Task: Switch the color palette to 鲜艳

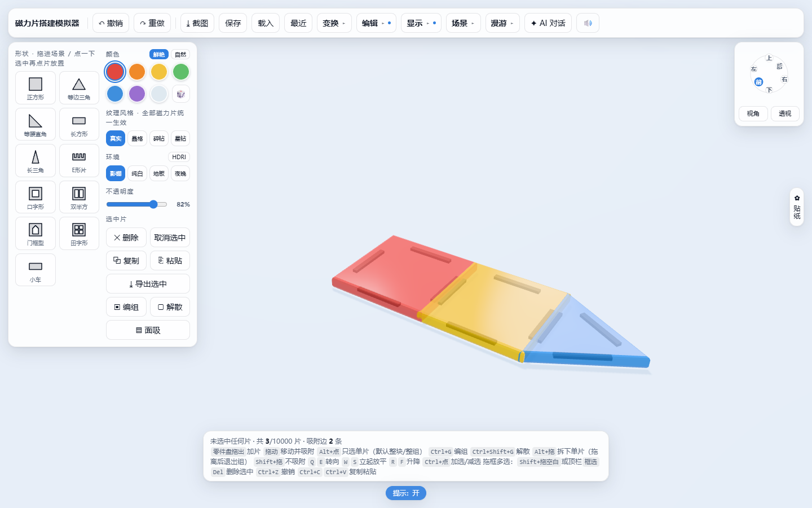Action: 159,54
